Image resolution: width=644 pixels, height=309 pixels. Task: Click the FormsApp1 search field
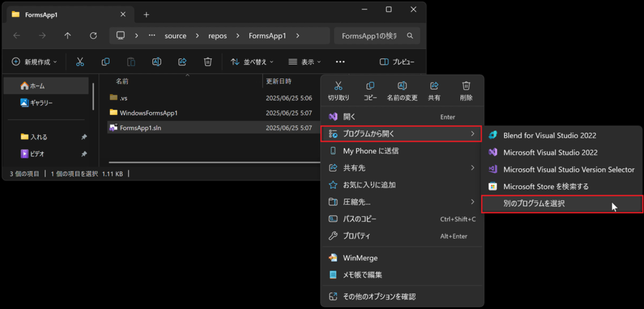[x=377, y=36]
